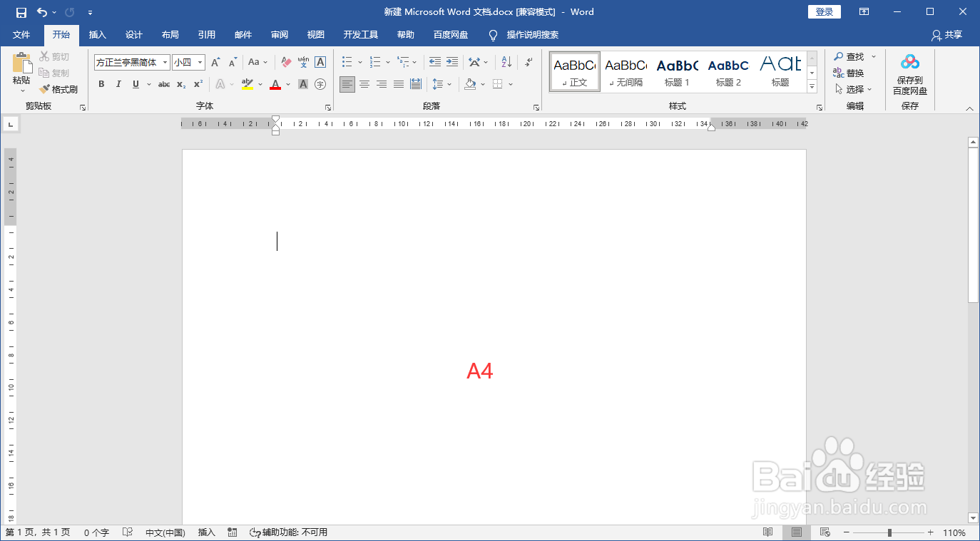Screen dimensions: 980x541
Task: Switch to the Layout (布局) tab
Action: (x=170, y=35)
